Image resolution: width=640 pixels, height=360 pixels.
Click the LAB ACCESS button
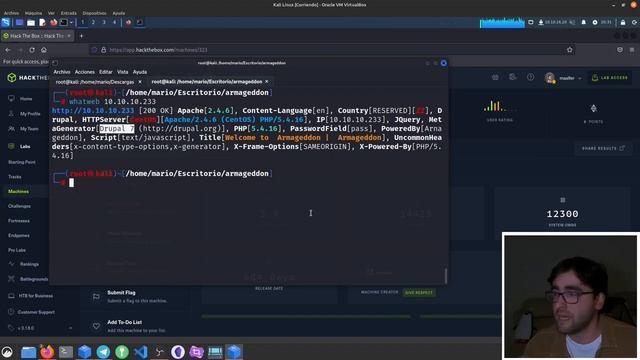coord(610,78)
